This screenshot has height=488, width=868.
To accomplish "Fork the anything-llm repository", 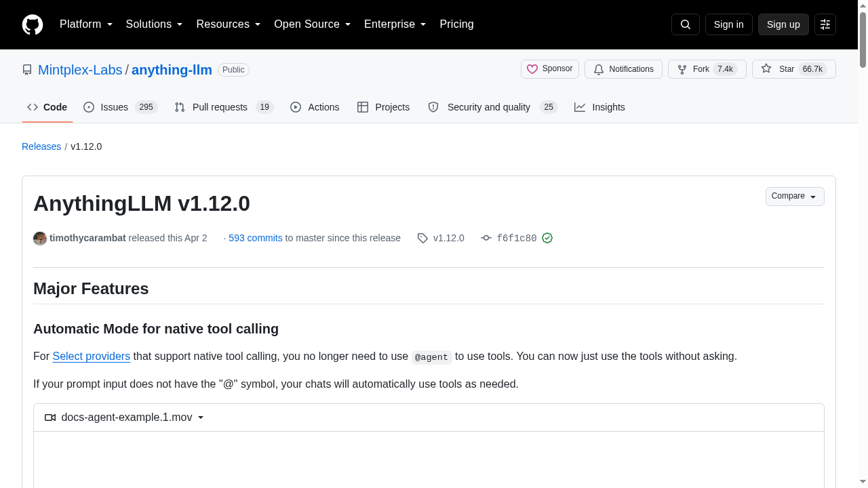I will (x=707, y=69).
